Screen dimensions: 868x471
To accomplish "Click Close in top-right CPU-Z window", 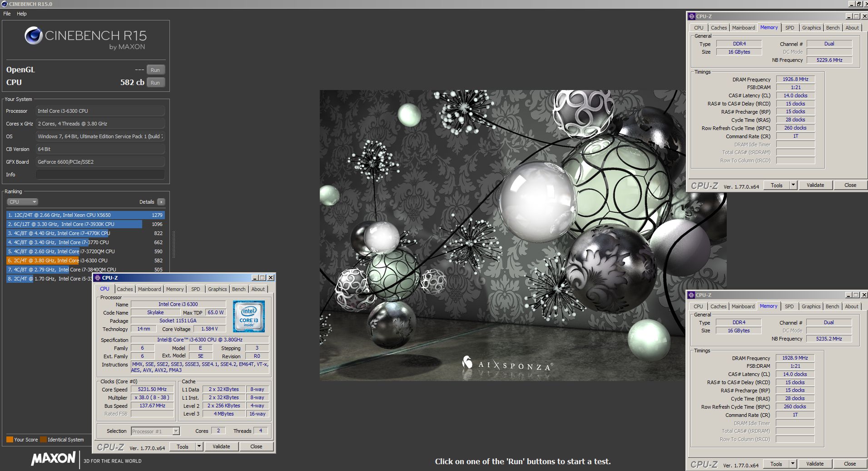I will click(850, 185).
